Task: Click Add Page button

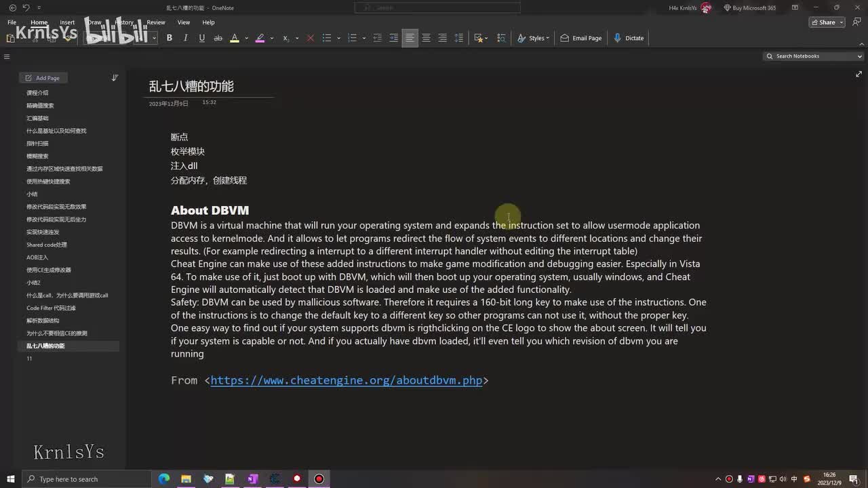Action: tap(42, 78)
